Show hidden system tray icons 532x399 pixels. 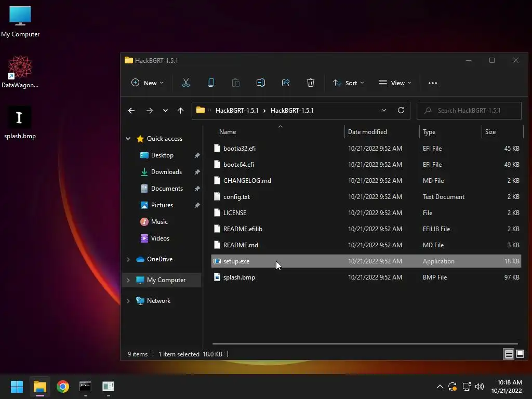[x=440, y=387]
